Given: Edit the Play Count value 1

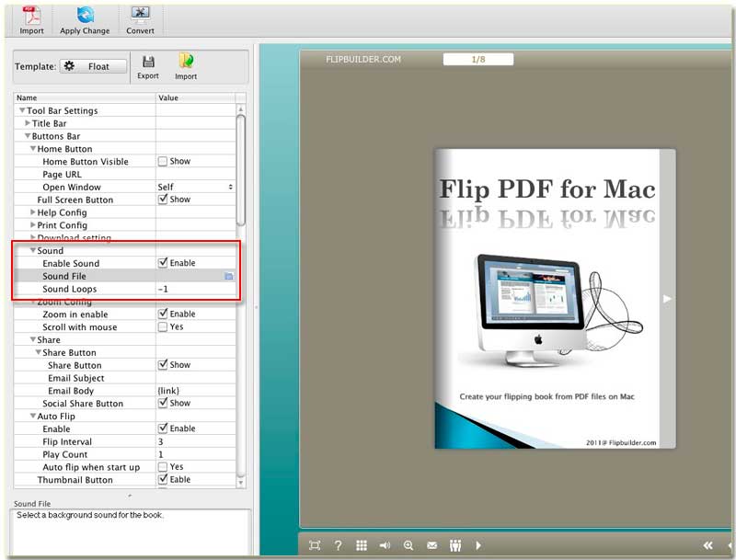Looking at the screenshot, I should [x=195, y=454].
